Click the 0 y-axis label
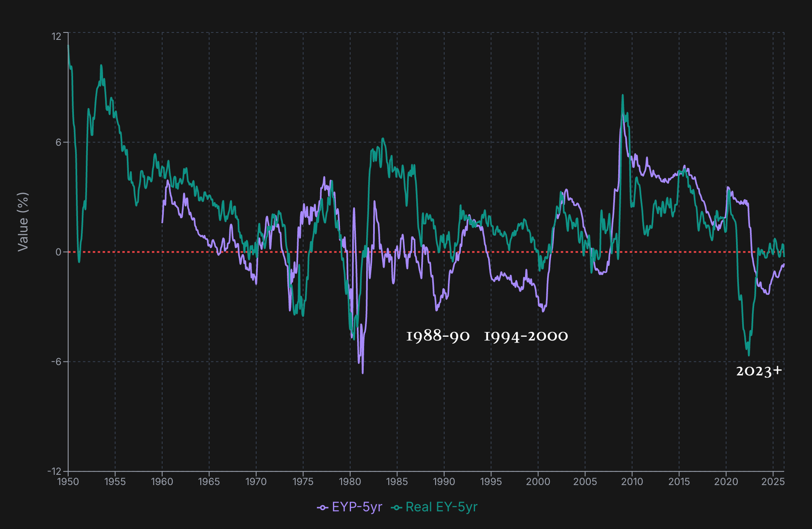Screen dimensions: 812x529 pyautogui.click(x=59, y=252)
